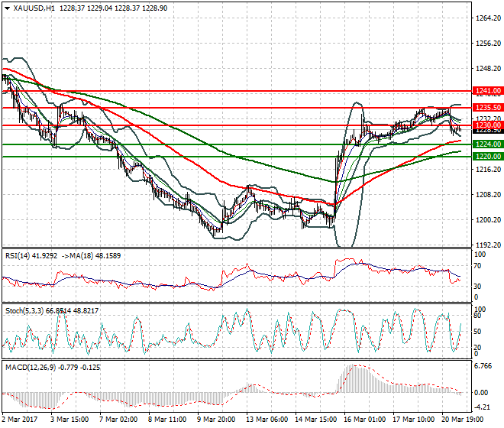
Task: Click the 3 Mar 15:00 time label
Action: point(69,420)
